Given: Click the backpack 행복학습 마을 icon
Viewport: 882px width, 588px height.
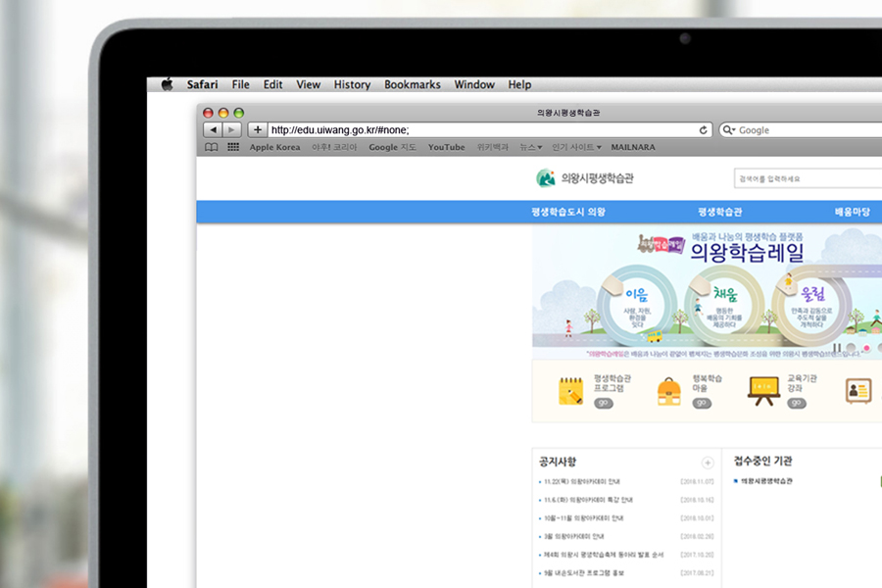Looking at the screenshot, I should click(670, 391).
